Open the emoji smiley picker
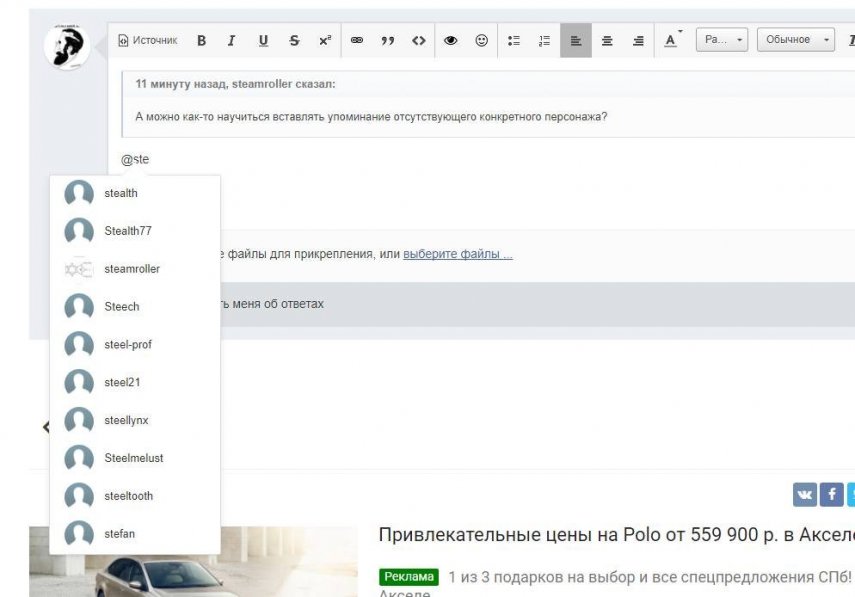The image size is (855, 597). pos(479,40)
